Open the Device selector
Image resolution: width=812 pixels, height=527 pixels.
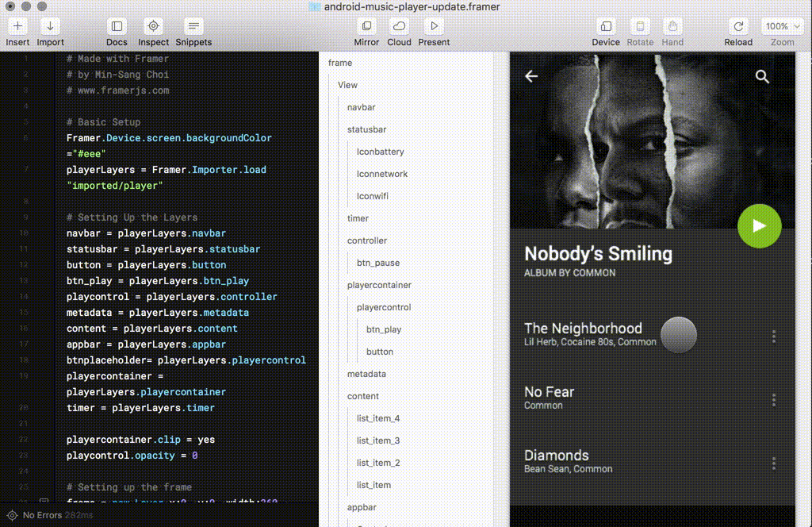tap(606, 26)
